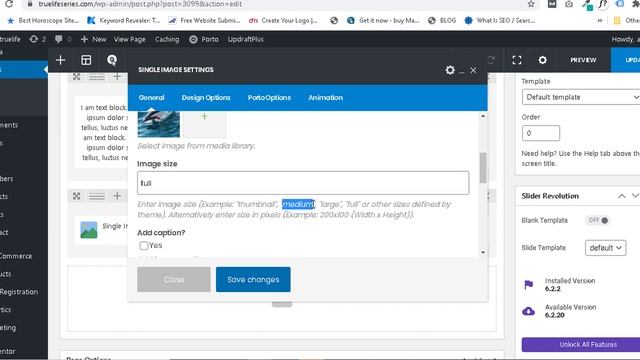Click the Unlock All Features button
This screenshot has width=640, height=360.
(581, 344)
